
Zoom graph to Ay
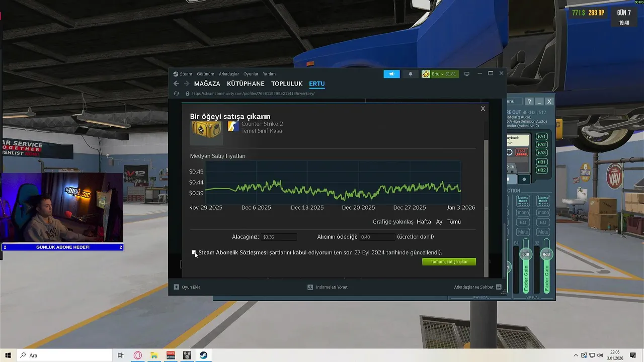pyautogui.click(x=439, y=222)
